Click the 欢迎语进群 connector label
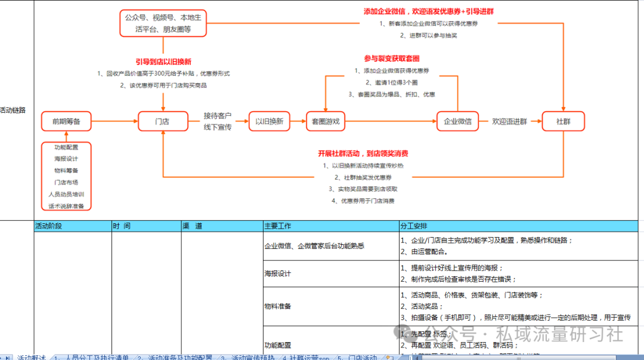 tap(509, 121)
